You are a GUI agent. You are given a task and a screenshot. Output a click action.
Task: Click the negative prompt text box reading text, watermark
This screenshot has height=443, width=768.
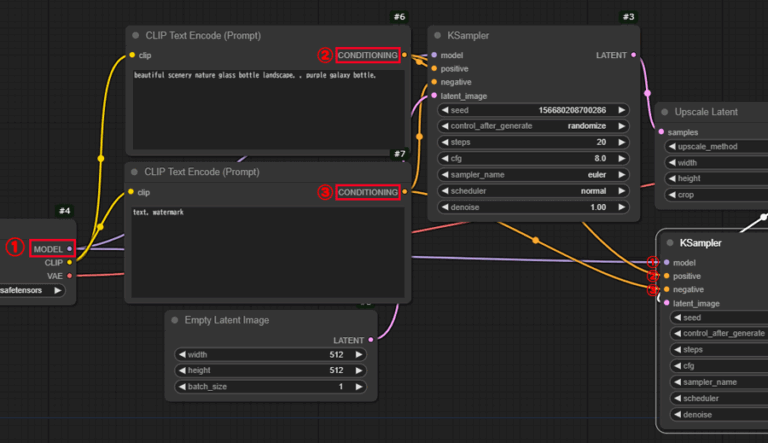(x=264, y=250)
